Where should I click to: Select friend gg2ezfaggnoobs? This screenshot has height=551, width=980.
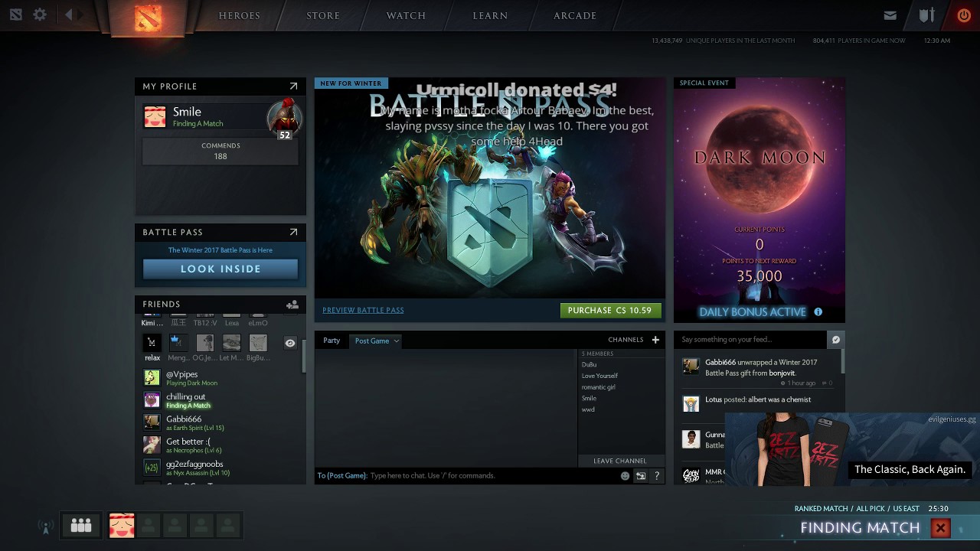tap(220, 467)
